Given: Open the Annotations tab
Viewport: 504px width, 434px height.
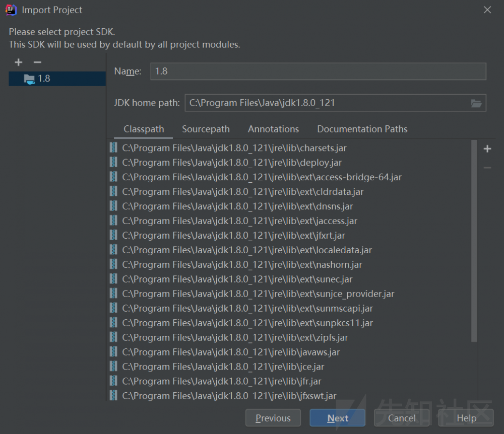Looking at the screenshot, I should [273, 129].
